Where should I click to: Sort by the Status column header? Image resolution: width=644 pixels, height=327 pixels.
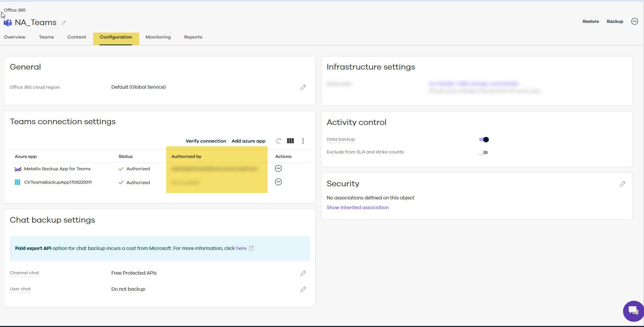126,156
